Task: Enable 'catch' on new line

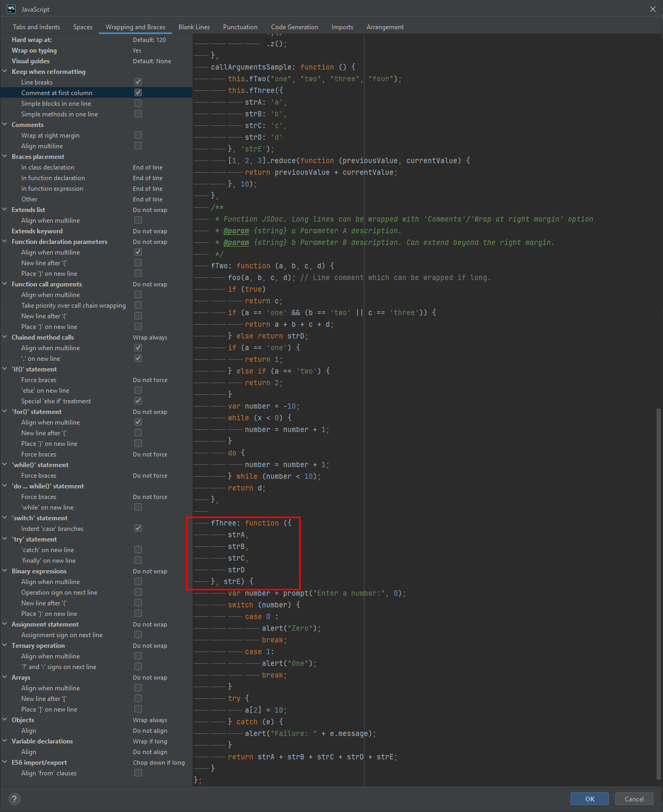Action: click(138, 549)
